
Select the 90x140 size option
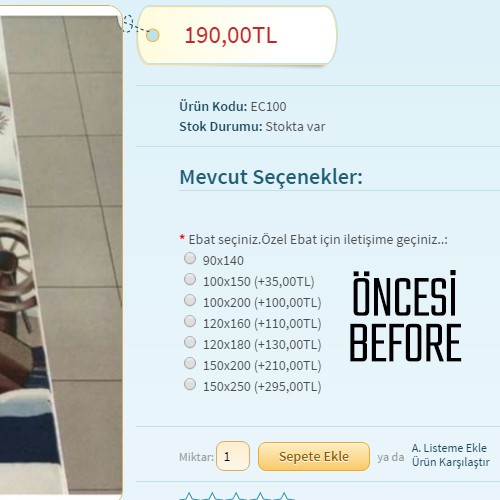click(190, 258)
